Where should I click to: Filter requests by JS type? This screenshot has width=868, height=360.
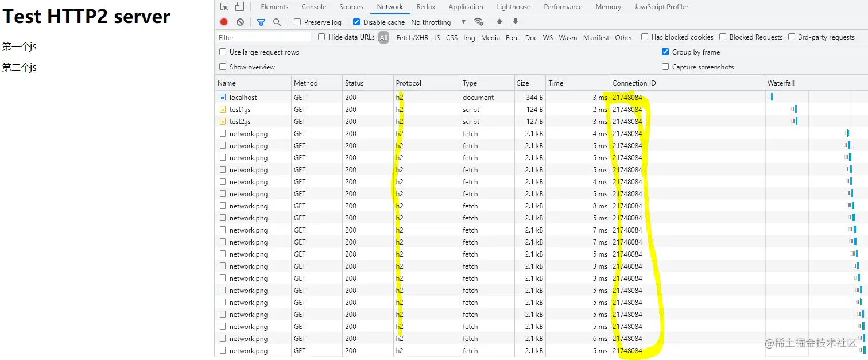(x=437, y=37)
